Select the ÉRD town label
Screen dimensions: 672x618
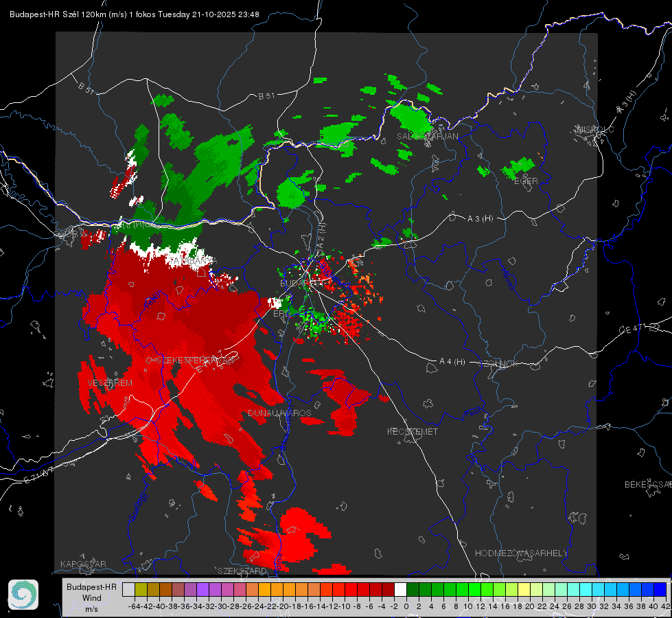[281, 314]
